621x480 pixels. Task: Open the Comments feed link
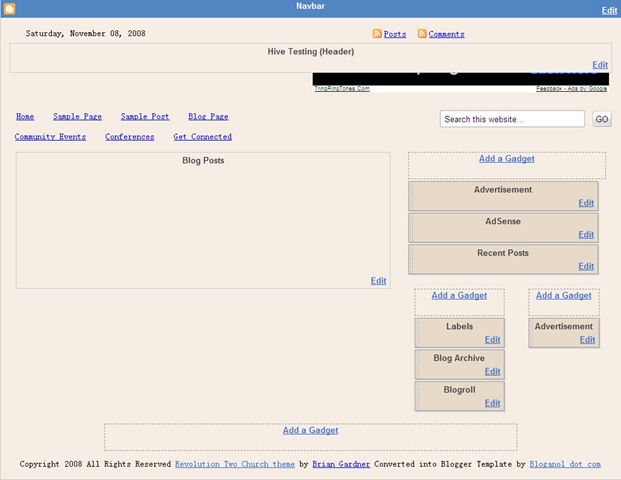coord(446,34)
